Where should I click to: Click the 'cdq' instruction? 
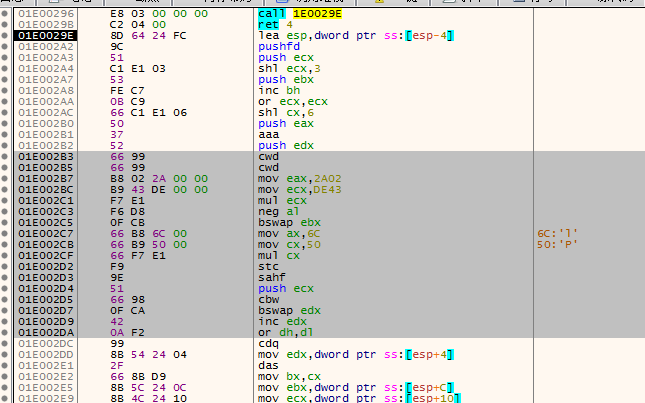(x=269, y=344)
